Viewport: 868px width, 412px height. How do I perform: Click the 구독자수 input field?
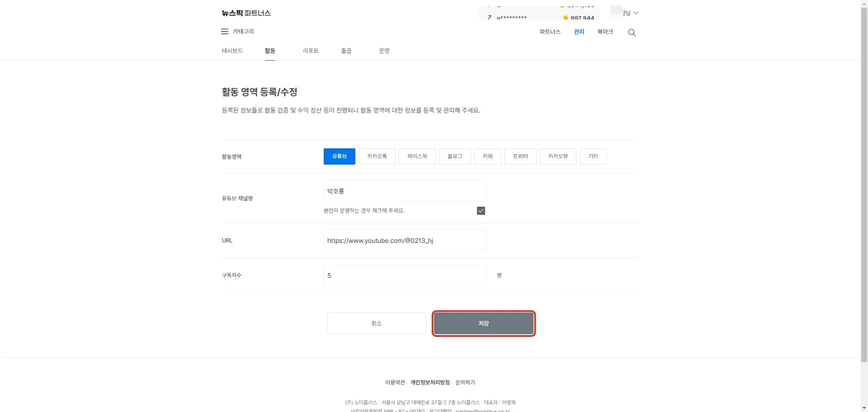pos(405,275)
